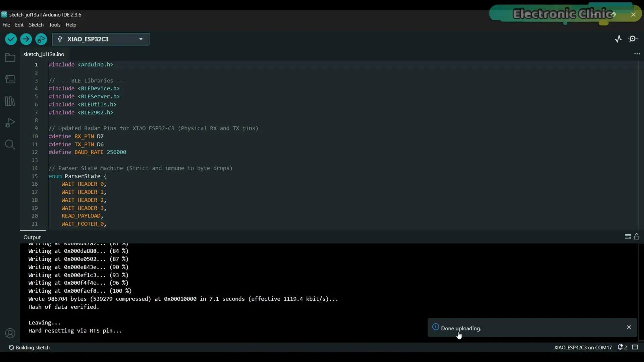Click the 'enum ParserState {' line
This screenshot has width=644, height=362.
[77, 176]
